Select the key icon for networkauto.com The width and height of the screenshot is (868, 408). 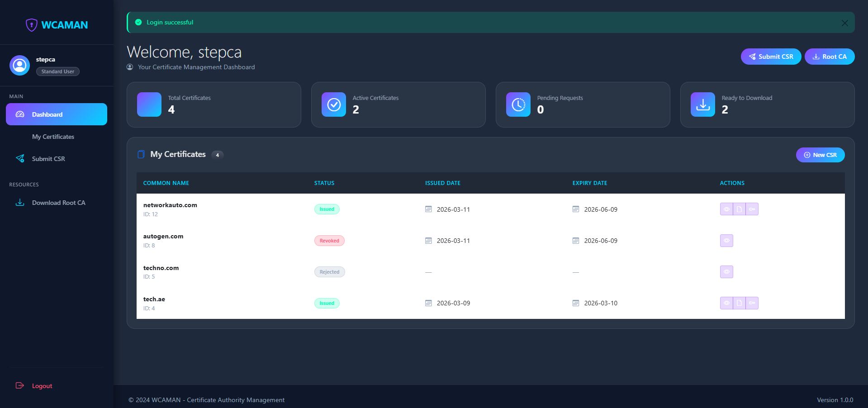click(x=752, y=209)
